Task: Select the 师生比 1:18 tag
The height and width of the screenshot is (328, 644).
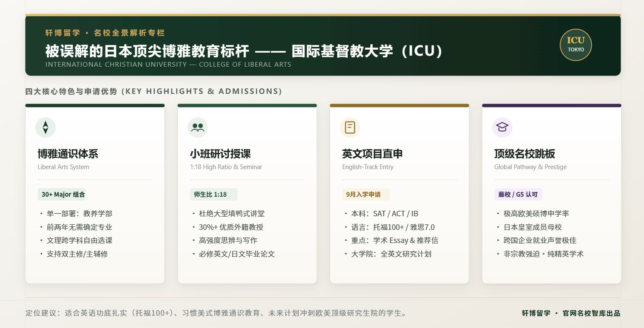Action: pos(213,195)
